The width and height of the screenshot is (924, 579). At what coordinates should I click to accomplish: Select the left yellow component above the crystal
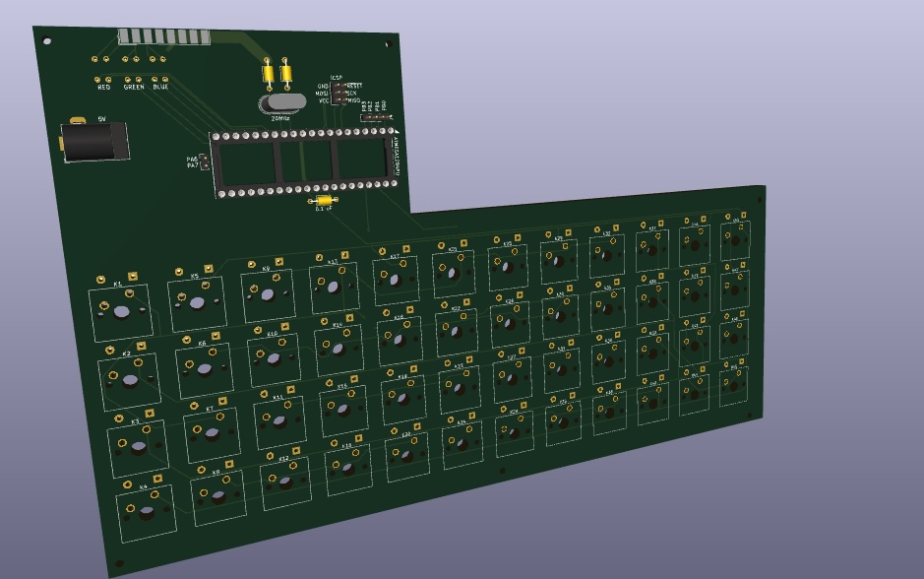(x=268, y=74)
